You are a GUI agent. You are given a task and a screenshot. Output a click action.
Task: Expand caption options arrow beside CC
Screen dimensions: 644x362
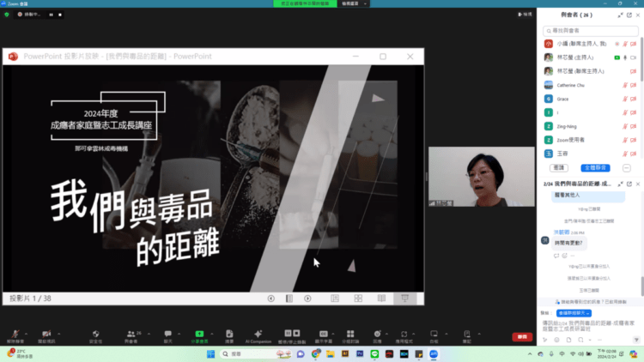click(x=332, y=334)
